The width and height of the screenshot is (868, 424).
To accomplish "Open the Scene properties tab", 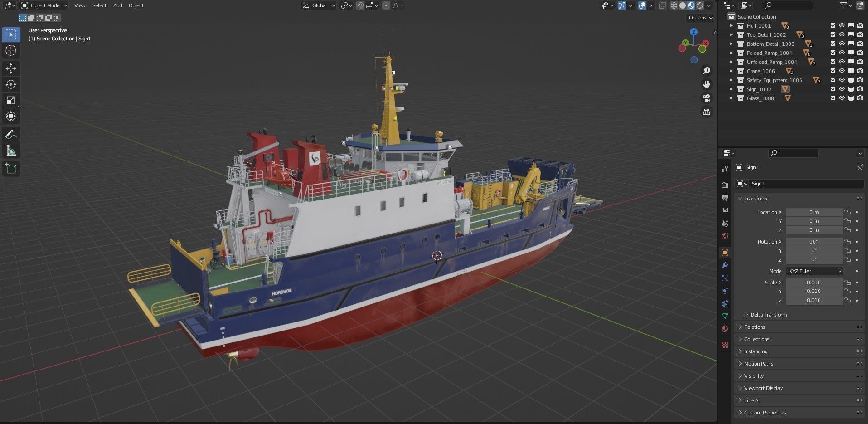I will (724, 224).
